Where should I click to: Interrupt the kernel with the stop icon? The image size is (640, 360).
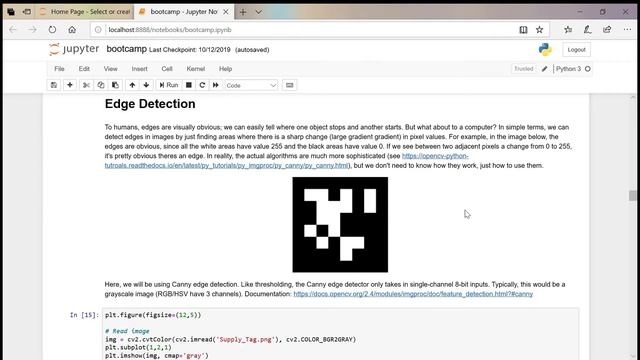tap(189, 85)
